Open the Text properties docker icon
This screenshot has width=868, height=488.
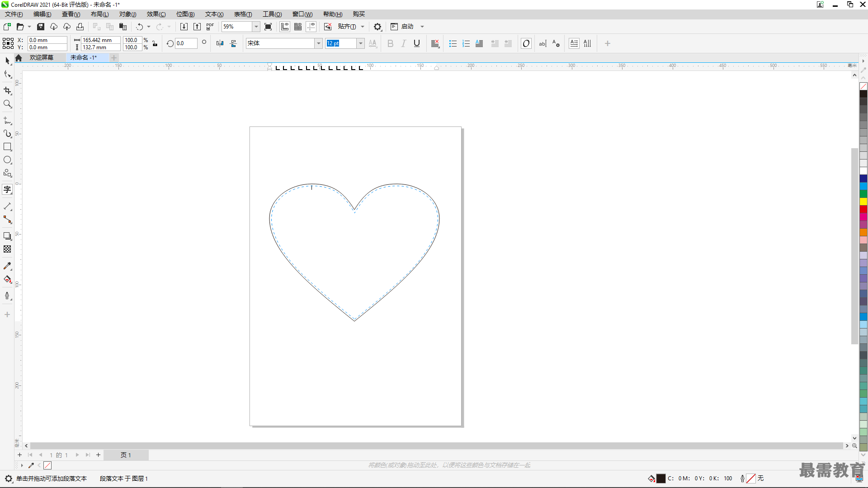tap(556, 43)
